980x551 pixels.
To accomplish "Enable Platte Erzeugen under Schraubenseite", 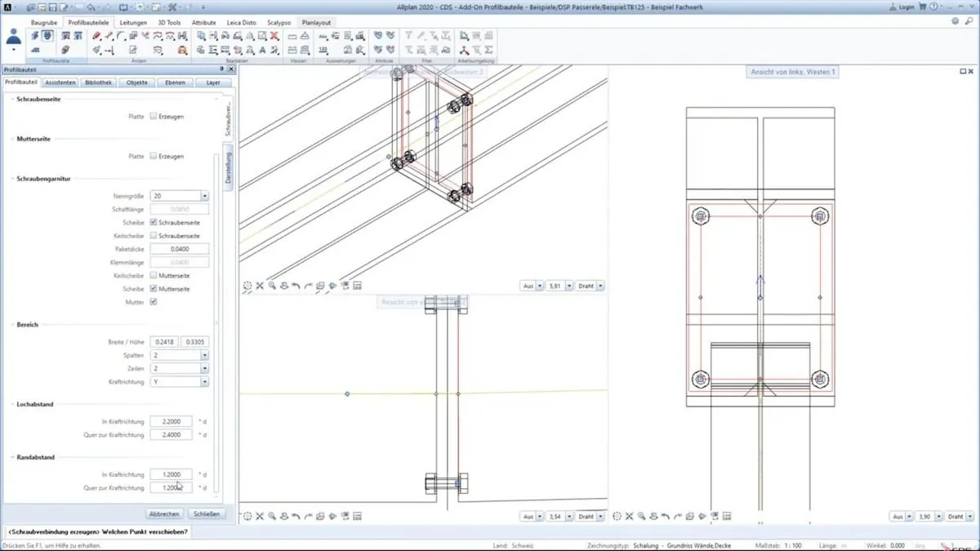I will click(154, 117).
